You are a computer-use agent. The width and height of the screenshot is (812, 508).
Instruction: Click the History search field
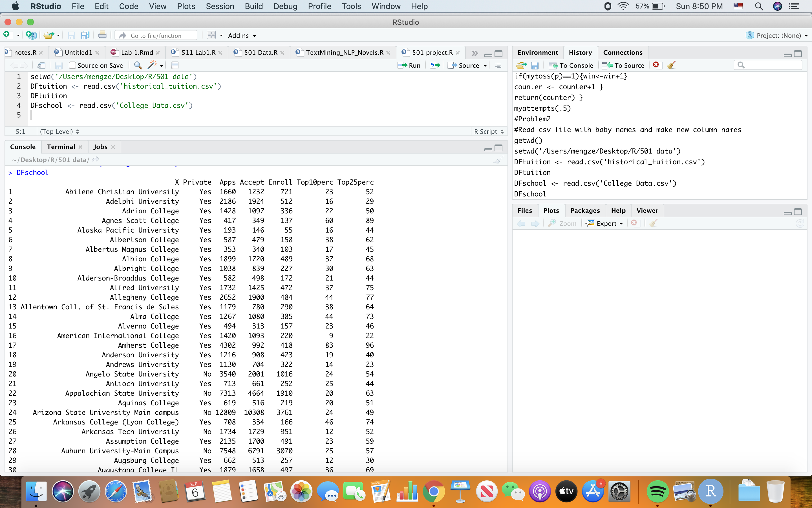click(768, 65)
